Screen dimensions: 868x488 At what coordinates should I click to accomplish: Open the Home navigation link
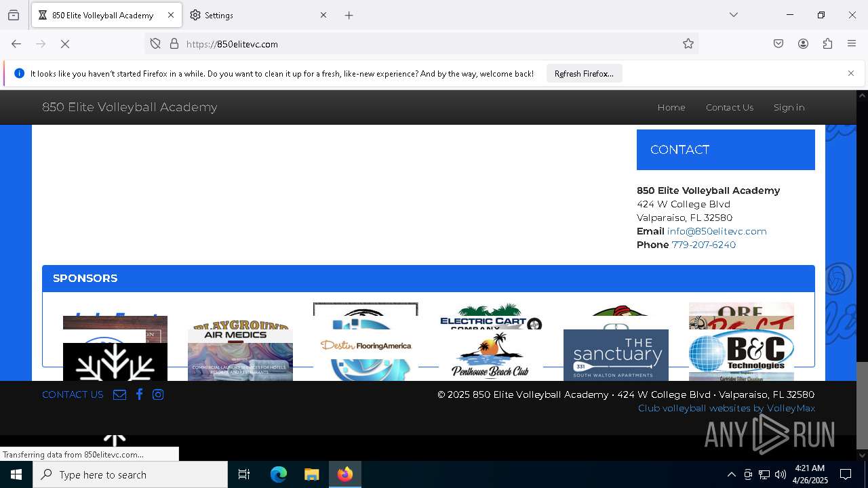point(671,107)
